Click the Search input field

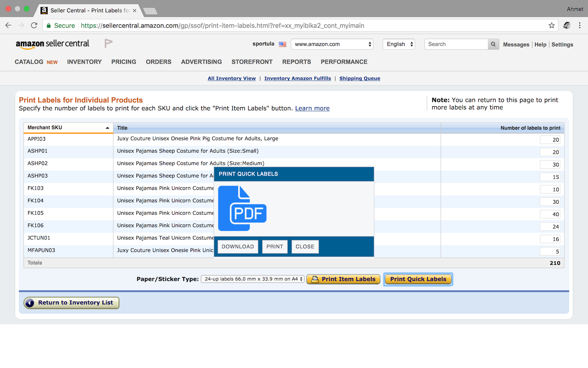pyautogui.click(x=456, y=44)
